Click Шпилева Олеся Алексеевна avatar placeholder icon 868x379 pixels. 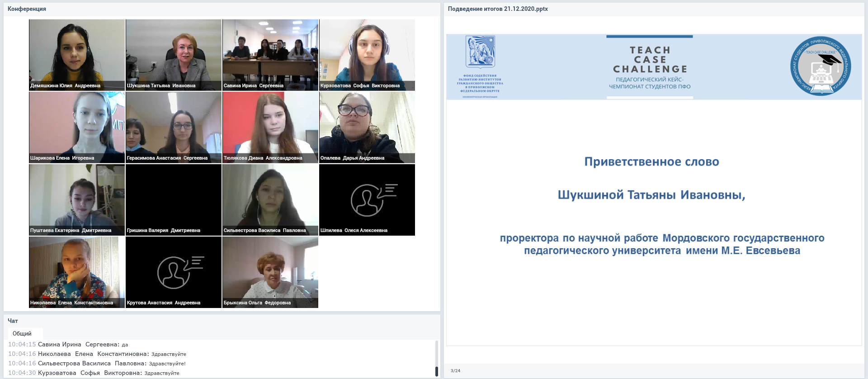pos(374,200)
